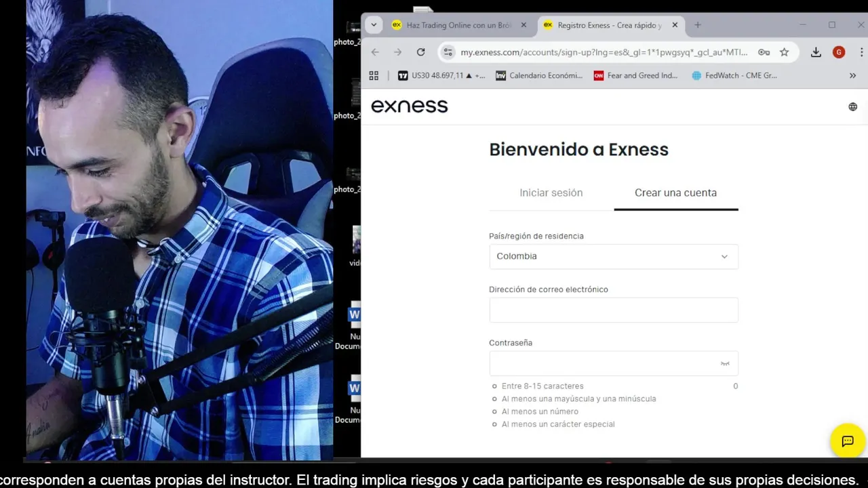
Task: Click the Contraseña password field
Action: [x=614, y=363]
